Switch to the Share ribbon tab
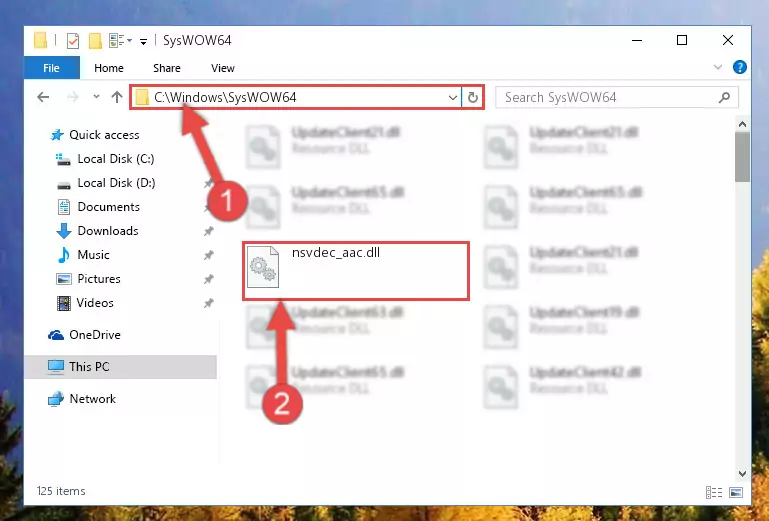Image resolution: width=769 pixels, height=521 pixels. pyautogui.click(x=167, y=68)
